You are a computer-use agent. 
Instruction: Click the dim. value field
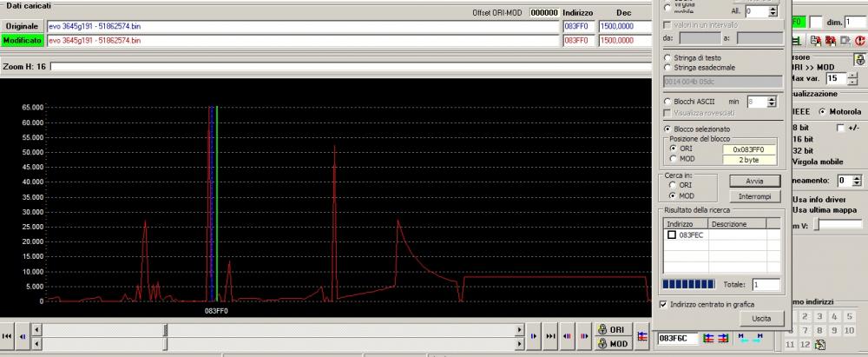[855, 23]
